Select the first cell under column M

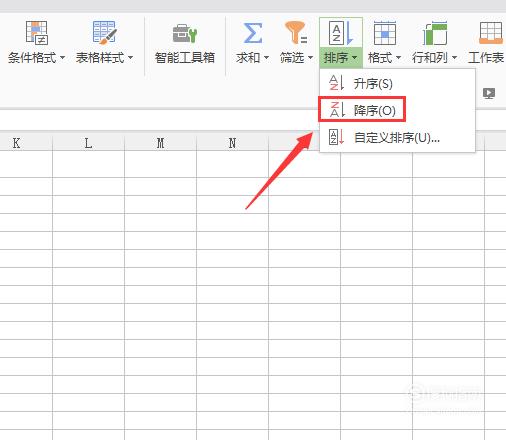click(x=160, y=164)
